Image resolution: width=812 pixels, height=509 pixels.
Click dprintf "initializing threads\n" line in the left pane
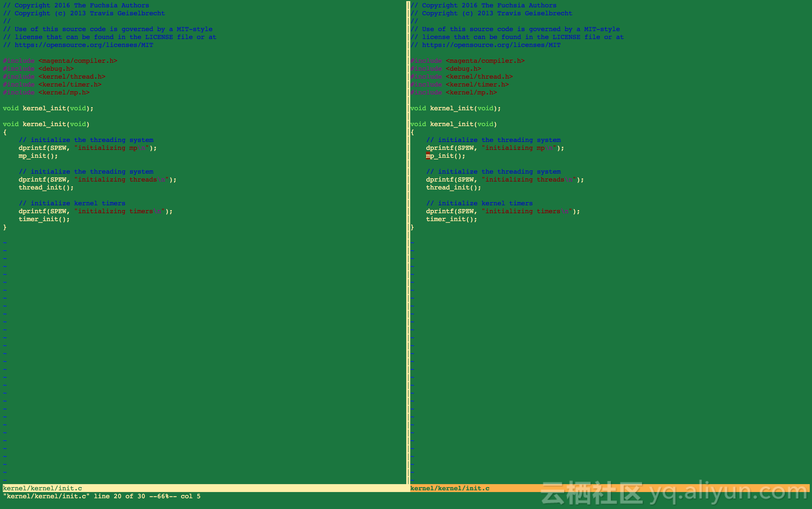(97, 180)
